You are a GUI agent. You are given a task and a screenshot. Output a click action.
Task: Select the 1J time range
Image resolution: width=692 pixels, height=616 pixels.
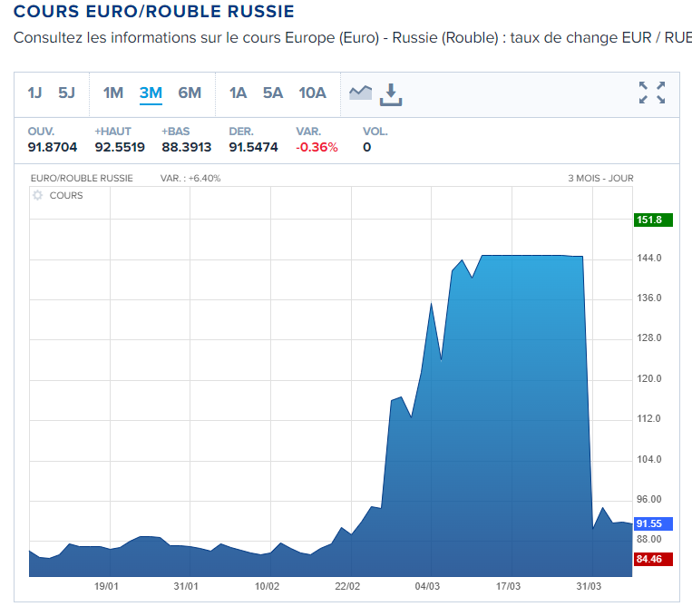click(34, 93)
